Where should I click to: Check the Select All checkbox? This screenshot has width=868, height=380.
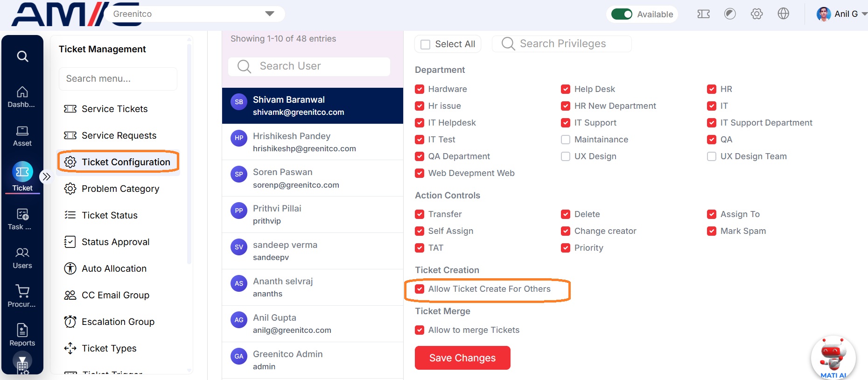pyautogui.click(x=425, y=44)
